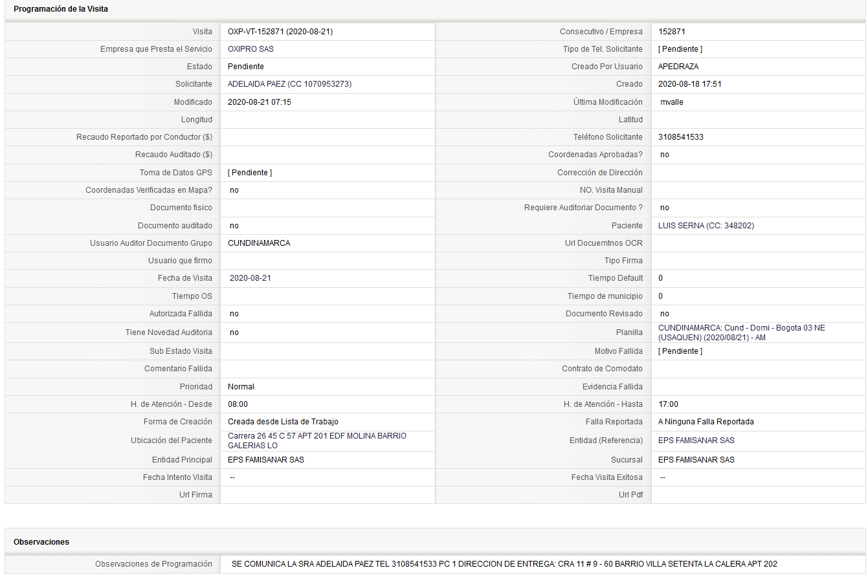Select the patient address Carrera 26 45 C 57
868x588 pixels.
tap(317, 441)
